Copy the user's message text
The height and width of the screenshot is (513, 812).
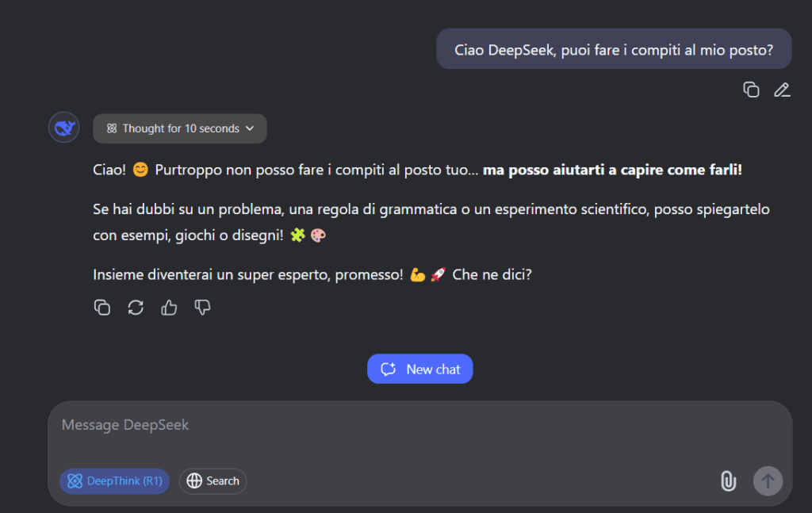click(751, 90)
